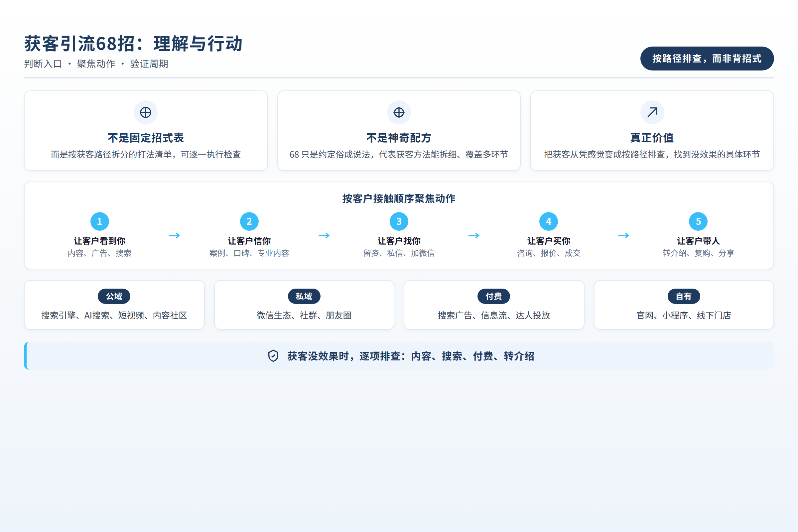Click the text 搜索引擎、AI搜索、短视频、内容社区
This screenshot has height=532, width=798.
[114, 316]
